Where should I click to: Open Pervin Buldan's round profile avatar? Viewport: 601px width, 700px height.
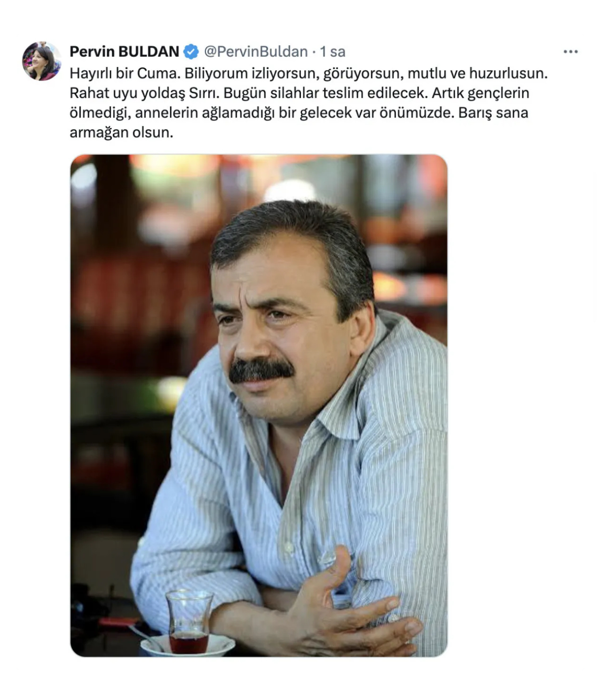point(41,61)
